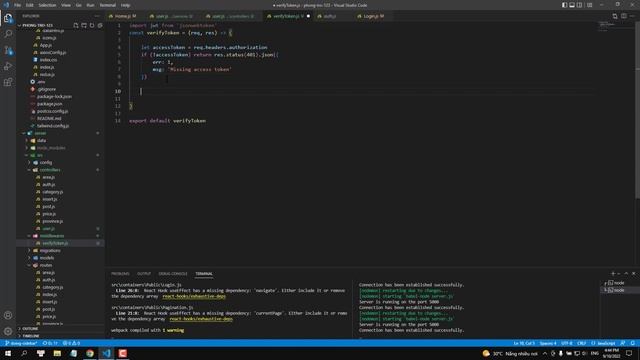Click the New Folder icon in Explorer
The image size is (640, 360).
(84, 25)
